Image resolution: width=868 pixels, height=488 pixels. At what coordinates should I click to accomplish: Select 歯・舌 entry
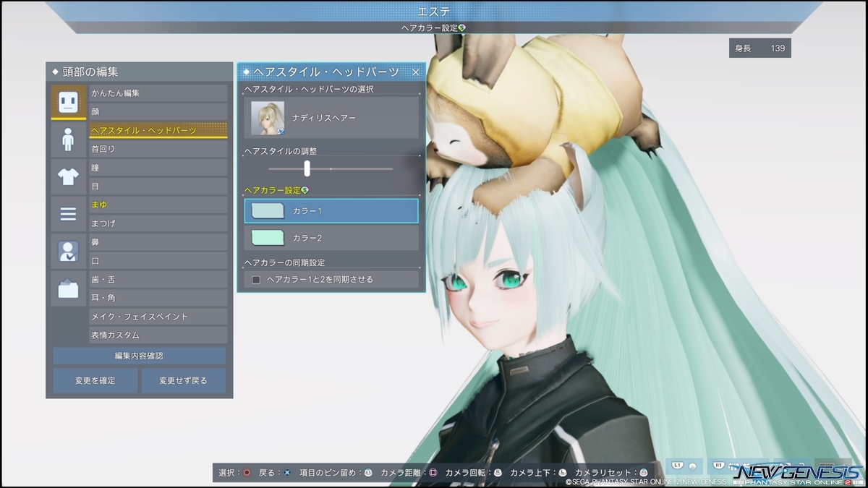pos(158,280)
